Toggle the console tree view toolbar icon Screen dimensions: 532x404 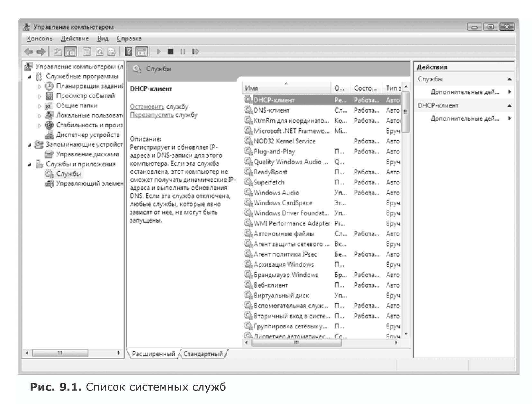point(71,51)
